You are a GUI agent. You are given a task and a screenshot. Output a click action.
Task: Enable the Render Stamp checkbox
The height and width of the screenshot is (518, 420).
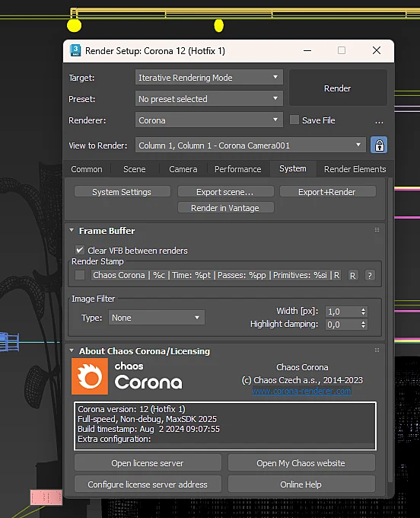coord(80,275)
